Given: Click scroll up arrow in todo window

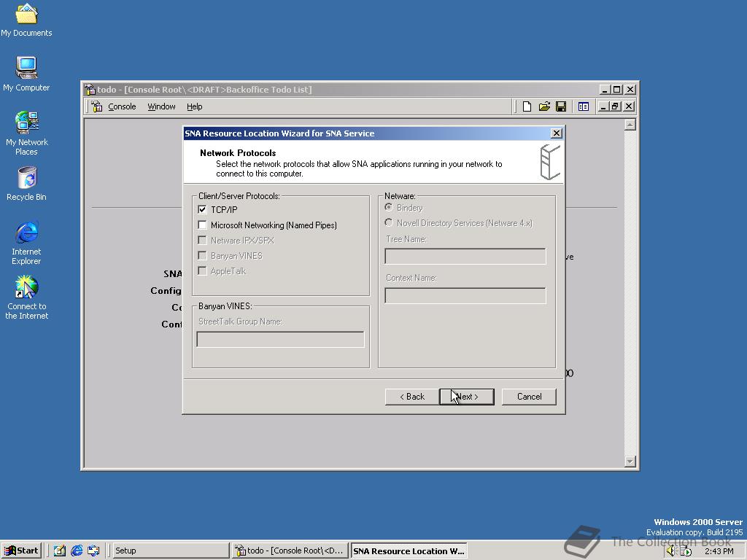Looking at the screenshot, I should pos(630,125).
